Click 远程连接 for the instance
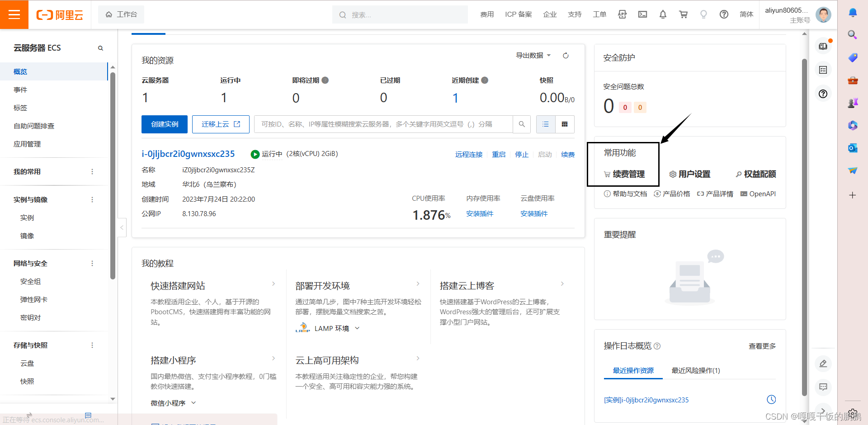Screen dimensions: 868x425 [469, 154]
